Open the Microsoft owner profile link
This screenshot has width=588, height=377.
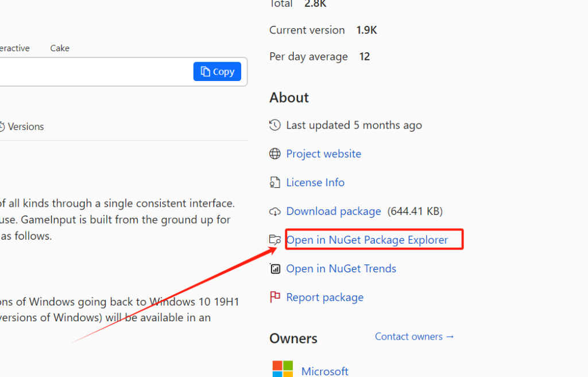point(325,371)
